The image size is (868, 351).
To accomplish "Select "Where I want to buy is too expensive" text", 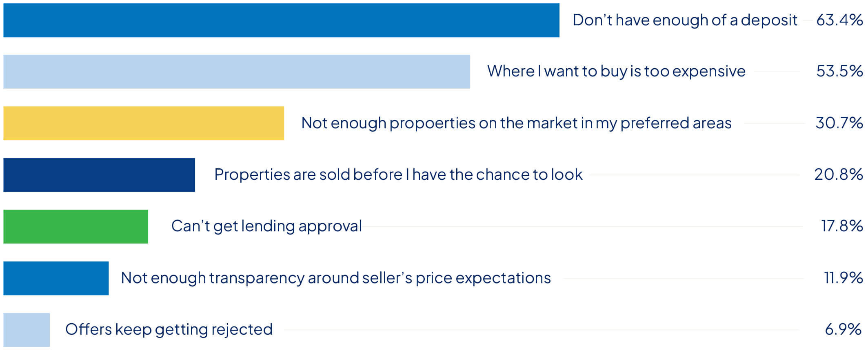I will (x=616, y=71).
